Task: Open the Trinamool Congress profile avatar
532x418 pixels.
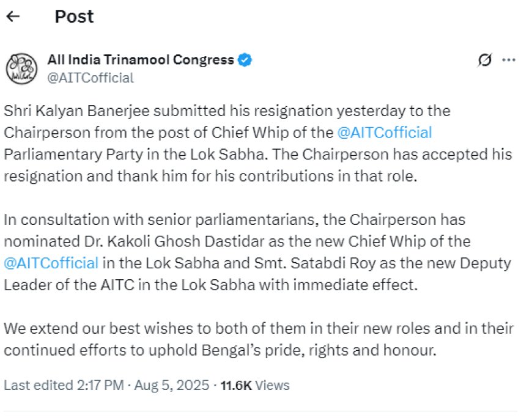Action: [21, 68]
